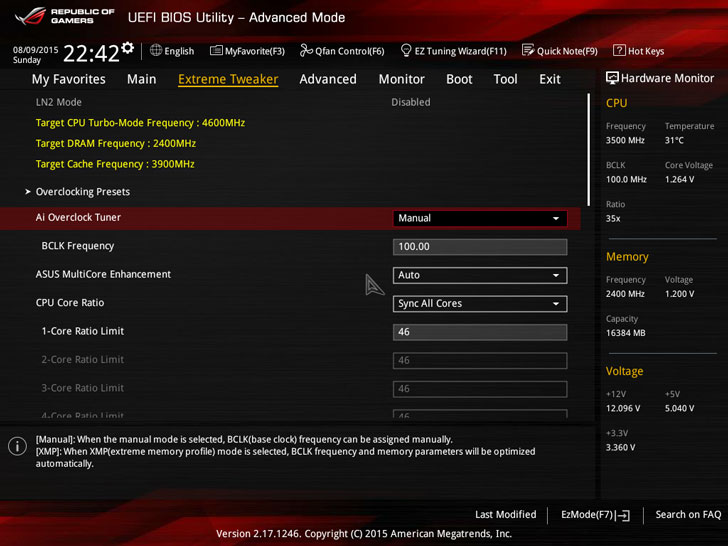Open CPU Core Ratio dropdown
Screen dimensions: 728x546
[480, 304]
